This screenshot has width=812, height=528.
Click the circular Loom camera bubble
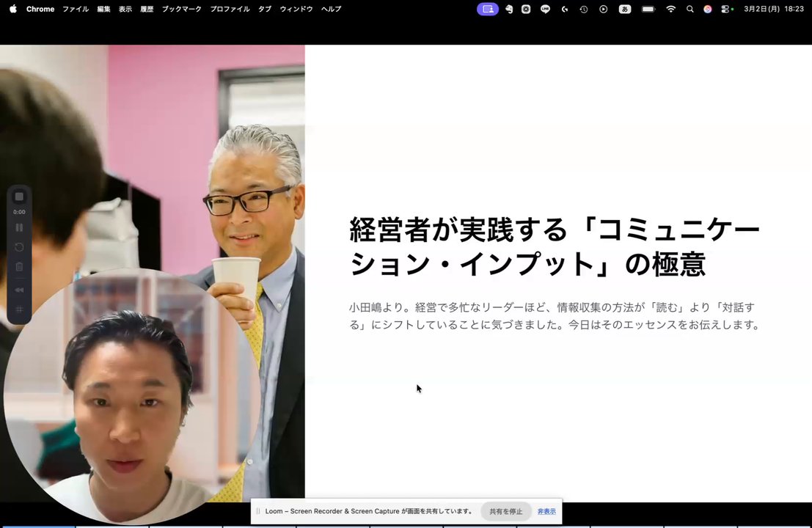click(132, 396)
